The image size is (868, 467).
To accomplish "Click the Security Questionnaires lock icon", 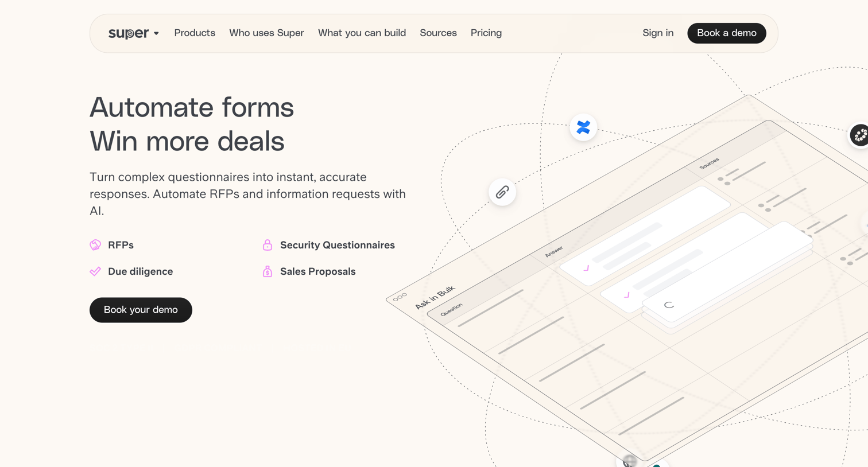I will click(x=268, y=245).
